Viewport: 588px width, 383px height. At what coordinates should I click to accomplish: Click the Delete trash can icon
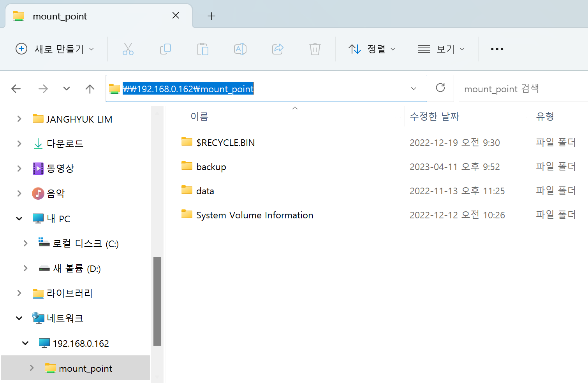coord(315,49)
